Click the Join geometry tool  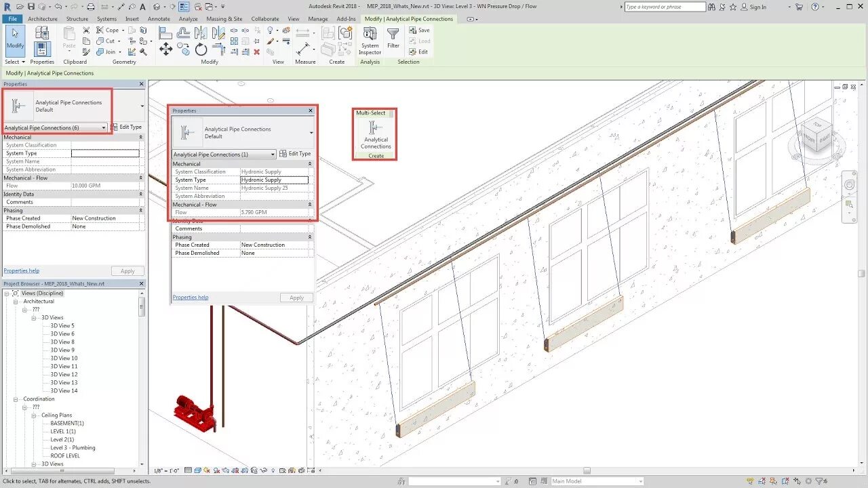click(x=107, y=52)
